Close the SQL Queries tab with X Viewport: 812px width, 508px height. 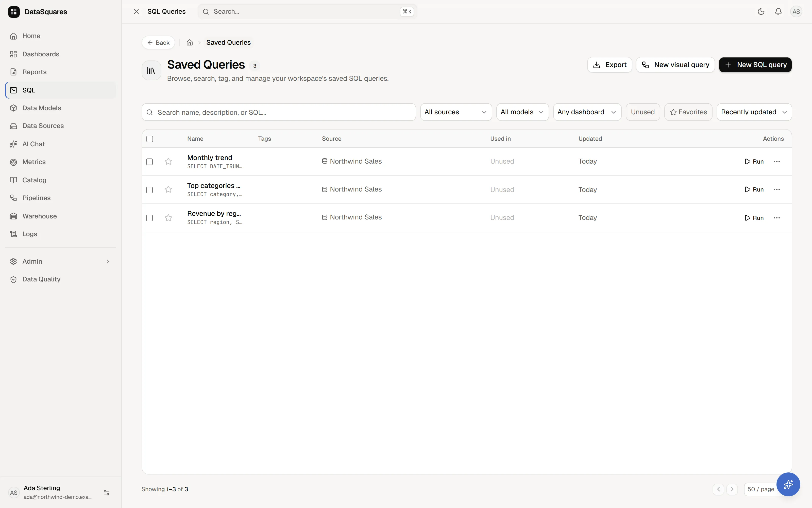136,12
